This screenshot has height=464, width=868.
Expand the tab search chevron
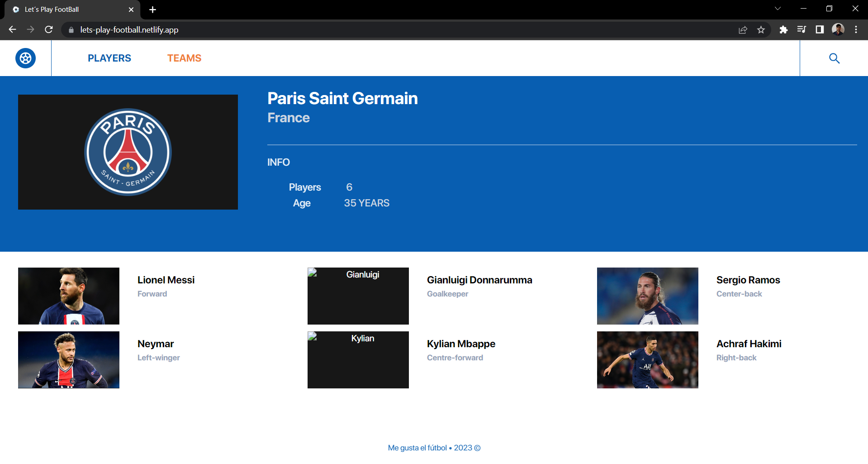(x=778, y=9)
